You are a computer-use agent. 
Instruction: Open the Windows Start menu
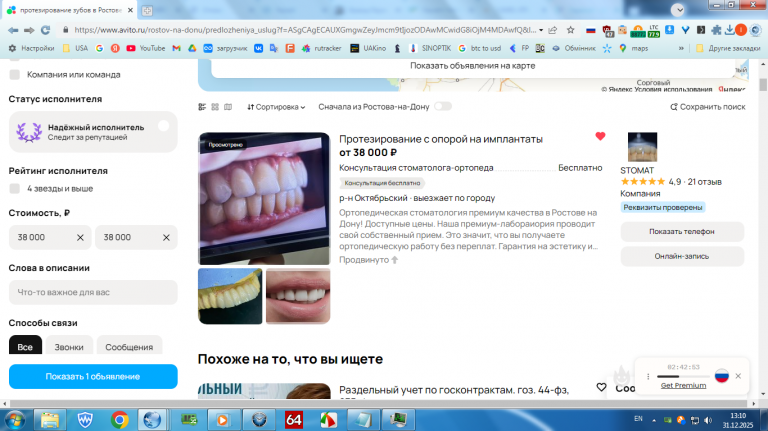pos(15,420)
